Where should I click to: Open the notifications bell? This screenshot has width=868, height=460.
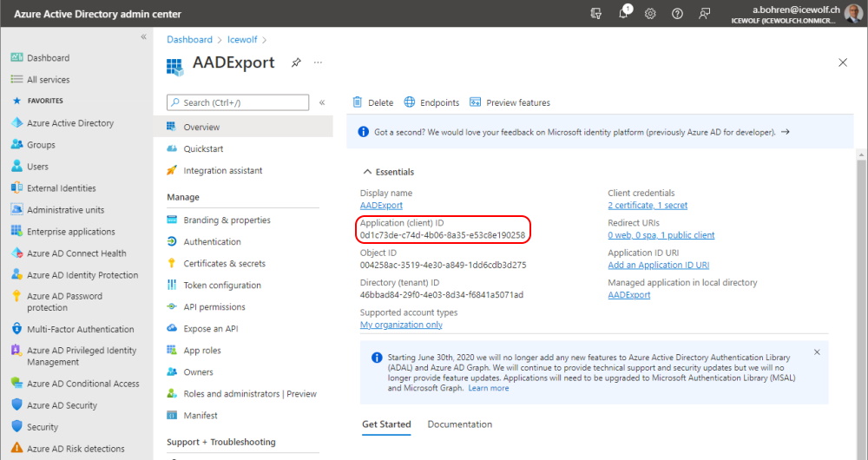coord(623,13)
